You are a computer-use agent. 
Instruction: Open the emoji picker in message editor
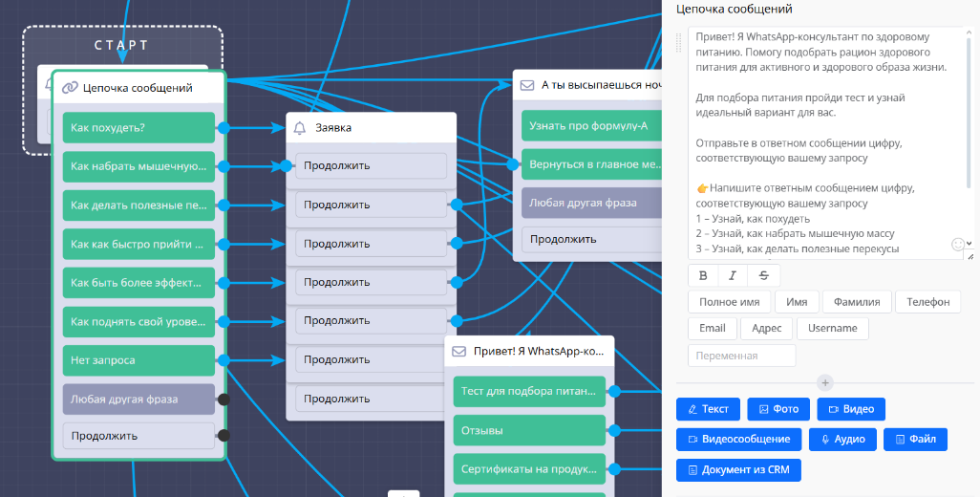coord(959,245)
